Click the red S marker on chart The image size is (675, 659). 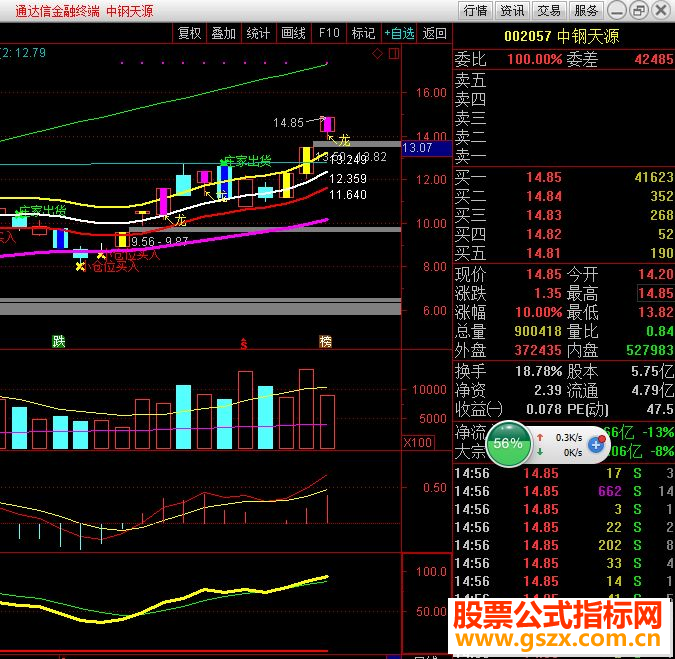[244, 343]
